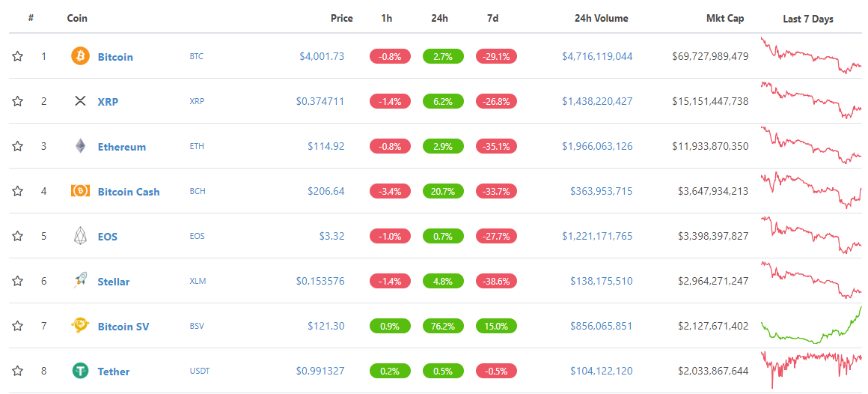Image resolution: width=868 pixels, height=394 pixels.
Task: Sort by the 7d column header
Action: click(492, 18)
